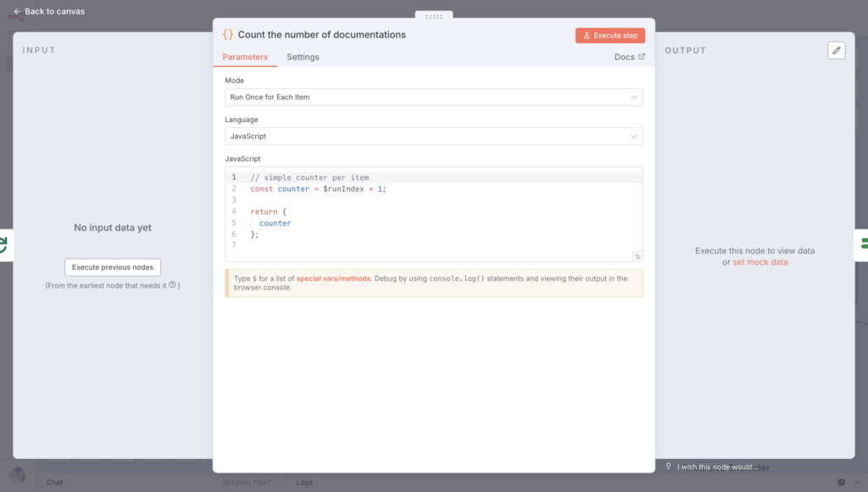This screenshot has width=868, height=492.
Task: Go to previous node via left edge icon
Action: pyautogui.click(x=3, y=245)
